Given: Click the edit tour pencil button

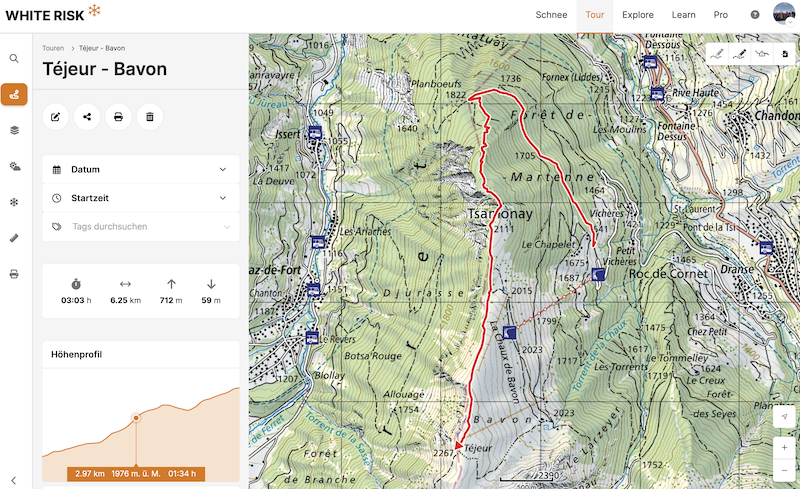Looking at the screenshot, I should coord(56,117).
